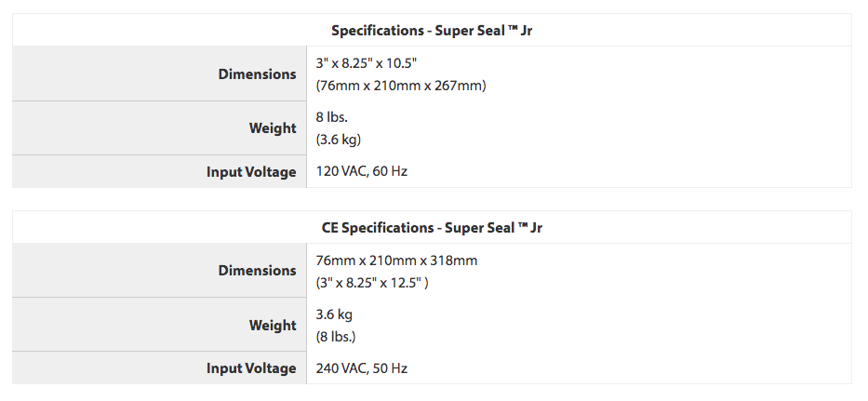Click the (76mm x 210mm x 267mm) text
The height and width of the screenshot is (401, 868).
point(401,86)
